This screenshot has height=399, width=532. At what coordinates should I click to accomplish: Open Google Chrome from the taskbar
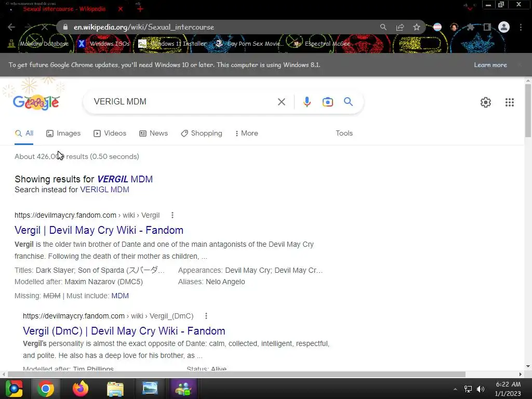click(46, 389)
